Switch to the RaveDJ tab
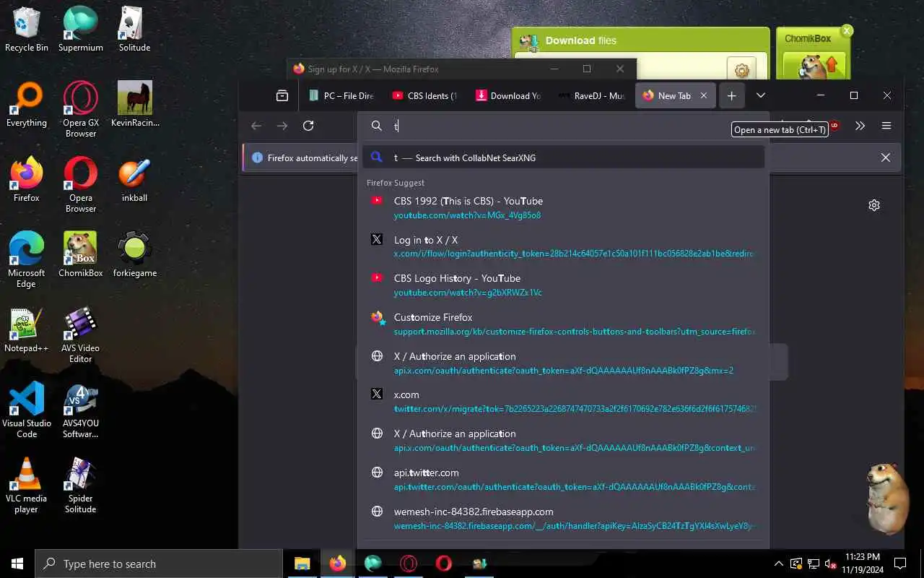Image resolution: width=924 pixels, height=578 pixels. coord(593,95)
